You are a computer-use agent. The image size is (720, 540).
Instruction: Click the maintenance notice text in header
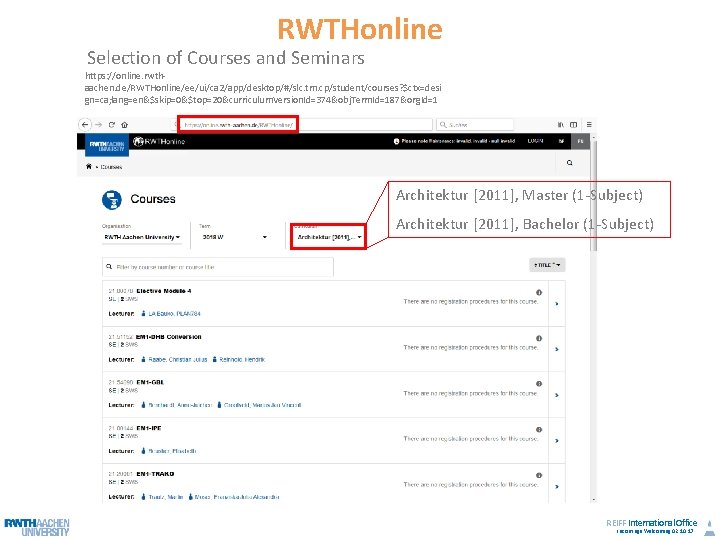point(458,141)
